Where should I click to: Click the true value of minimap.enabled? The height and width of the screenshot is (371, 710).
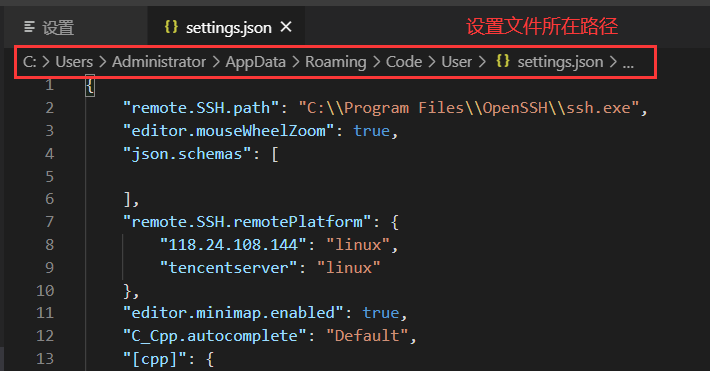[381, 313]
